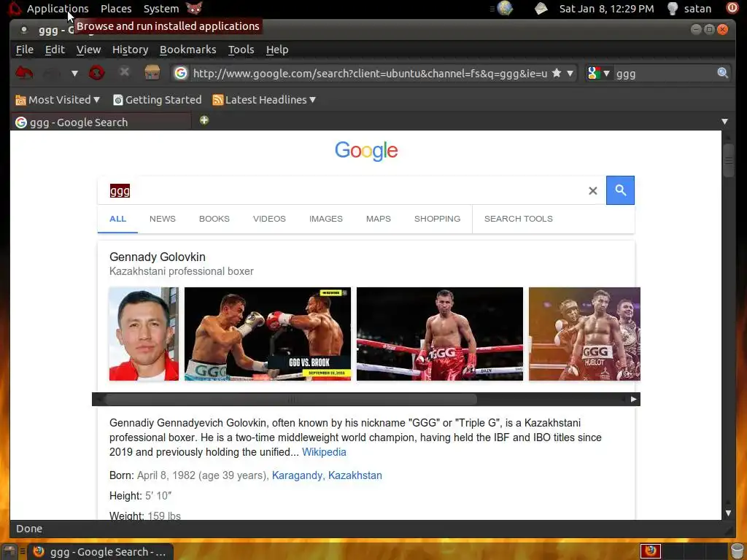The height and width of the screenshot is (560, 747).
Task: Click the blue Google search button
Action: 620,190
